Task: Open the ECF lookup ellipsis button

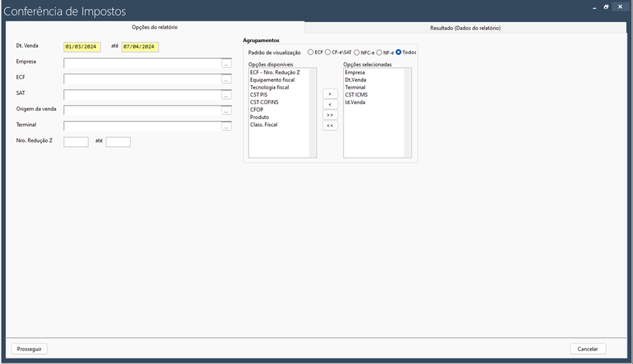Action: 226,79
